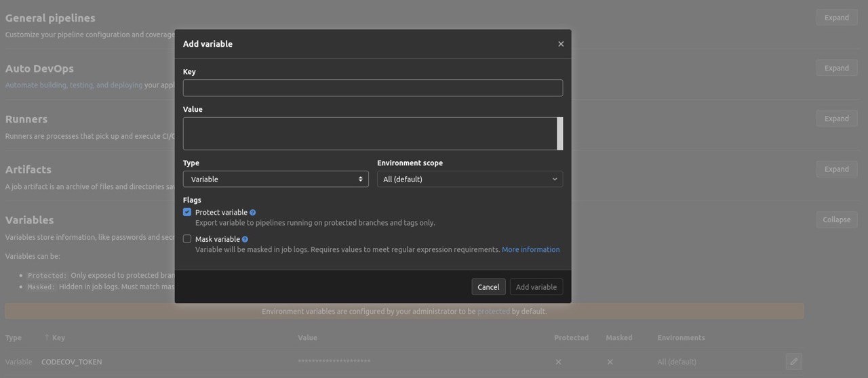Viewport: 868px width, 378px height.
Task: Open the More information link
Action: click(x=531, y=249)
